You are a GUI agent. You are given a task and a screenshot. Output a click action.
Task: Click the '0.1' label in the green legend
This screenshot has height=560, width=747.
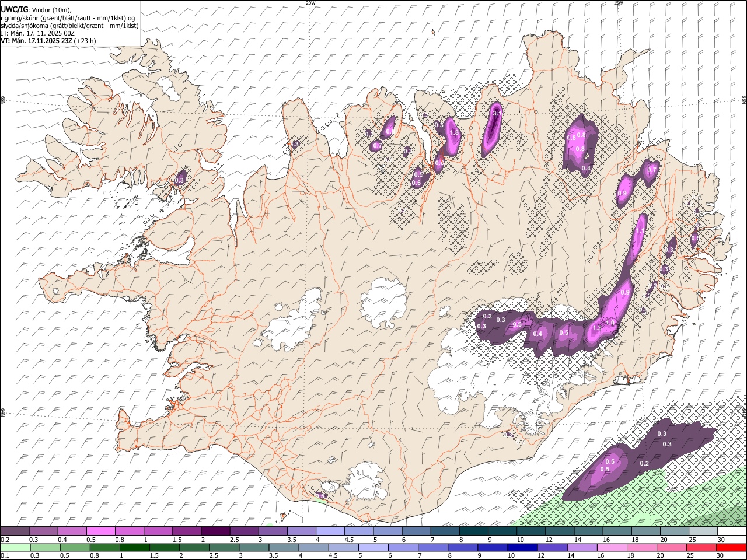coord(5,555)
